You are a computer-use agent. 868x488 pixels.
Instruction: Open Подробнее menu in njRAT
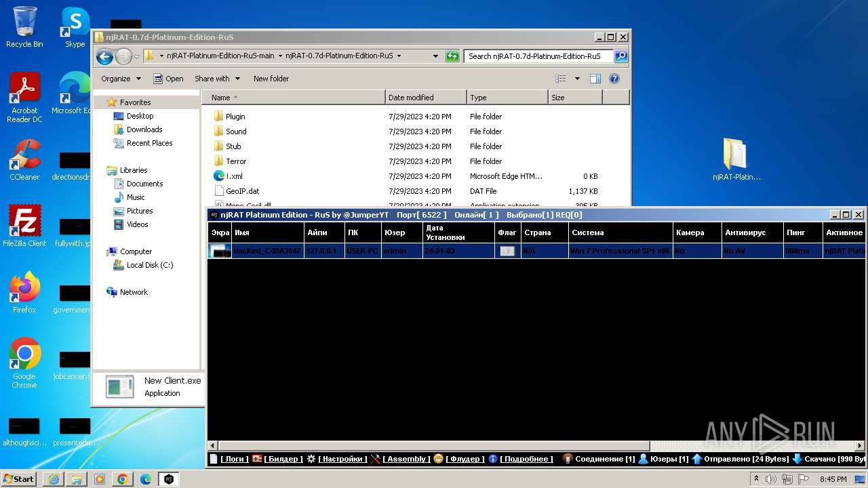coord(526,459)
